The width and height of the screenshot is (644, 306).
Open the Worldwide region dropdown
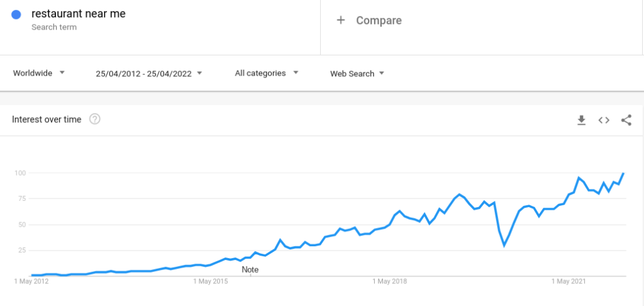coord(39,73)
